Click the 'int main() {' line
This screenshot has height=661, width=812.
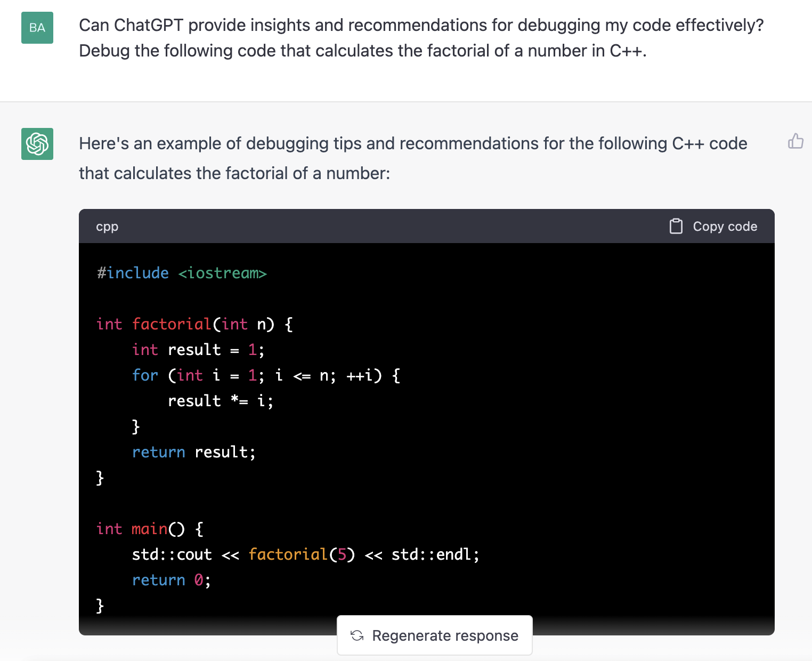pos(150,529)
